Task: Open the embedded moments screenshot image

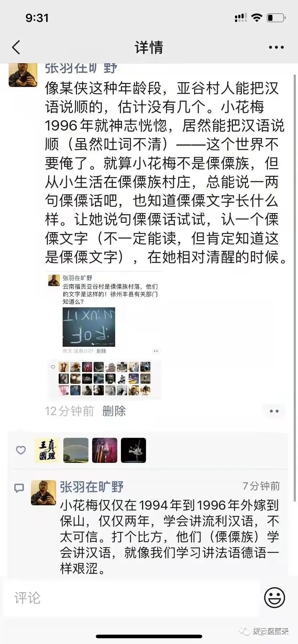Action: click(x=104, y=335)
